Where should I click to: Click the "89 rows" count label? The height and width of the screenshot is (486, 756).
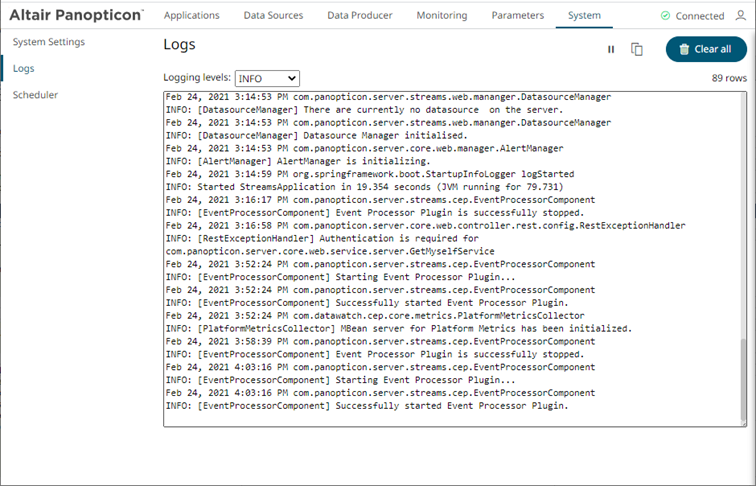pos(729,78)
